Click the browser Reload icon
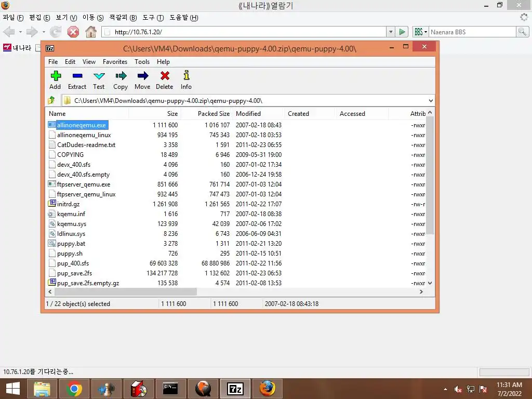This screenshot has width=532, height=399. 55,32
